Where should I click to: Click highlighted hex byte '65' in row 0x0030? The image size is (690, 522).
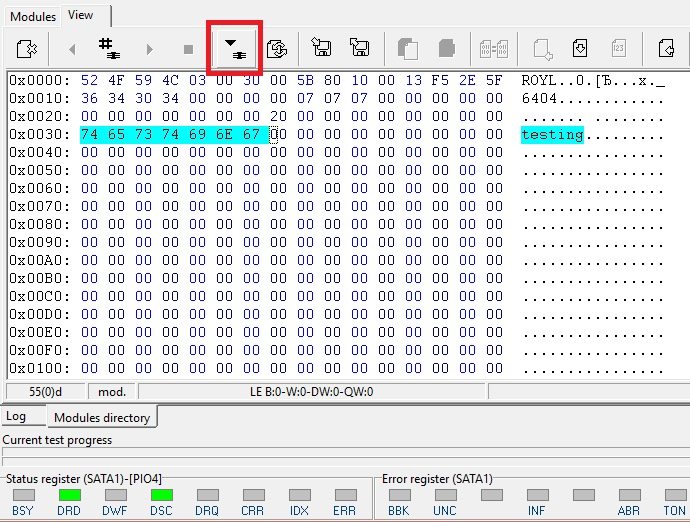[x=116, y=134]
